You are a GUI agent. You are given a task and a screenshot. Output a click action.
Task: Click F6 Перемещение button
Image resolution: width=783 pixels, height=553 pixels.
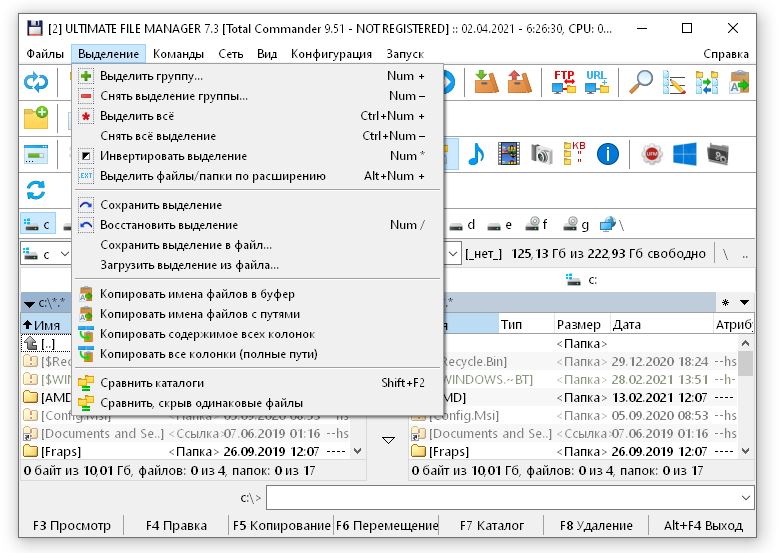(x=387, y=526)
